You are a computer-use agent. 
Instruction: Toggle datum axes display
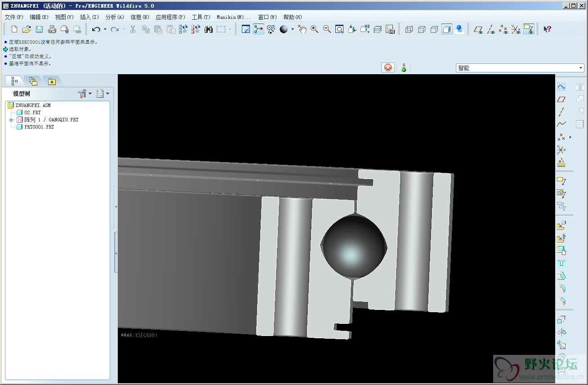click(491, 29)
